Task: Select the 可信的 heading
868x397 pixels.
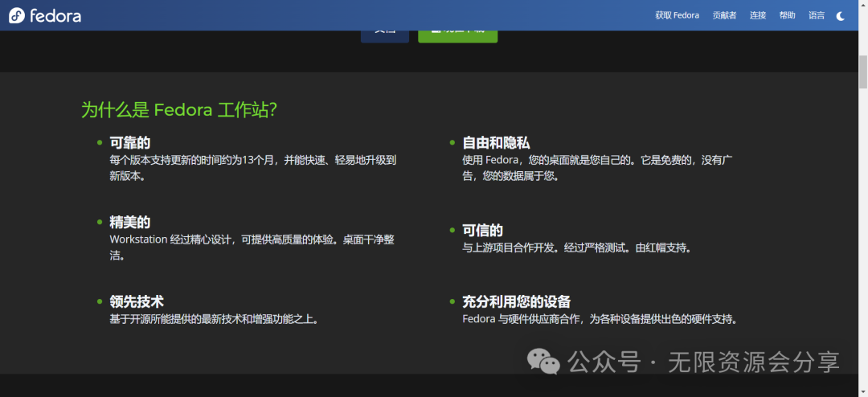Action: (x=483, y=231)
